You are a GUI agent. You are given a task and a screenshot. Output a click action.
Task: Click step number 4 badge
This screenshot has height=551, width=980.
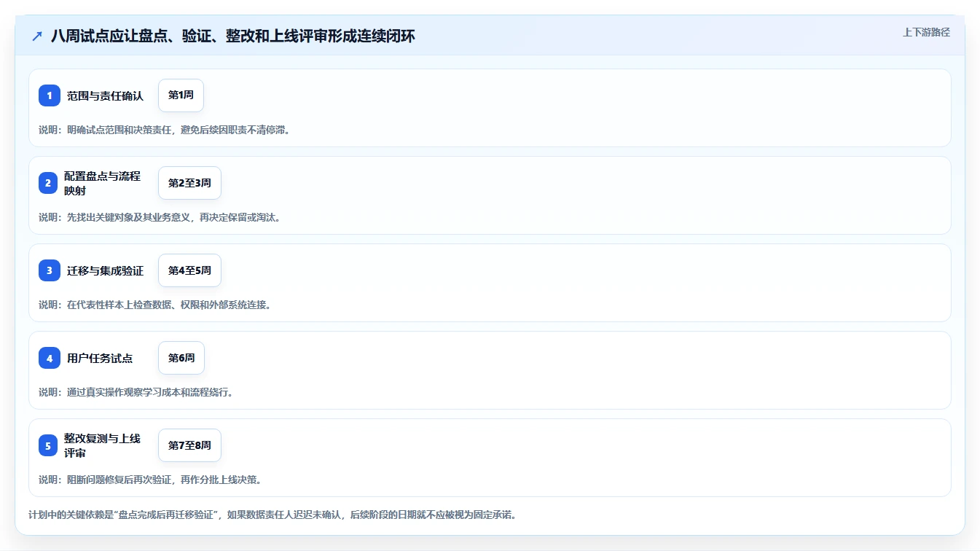tap(50, 358)
